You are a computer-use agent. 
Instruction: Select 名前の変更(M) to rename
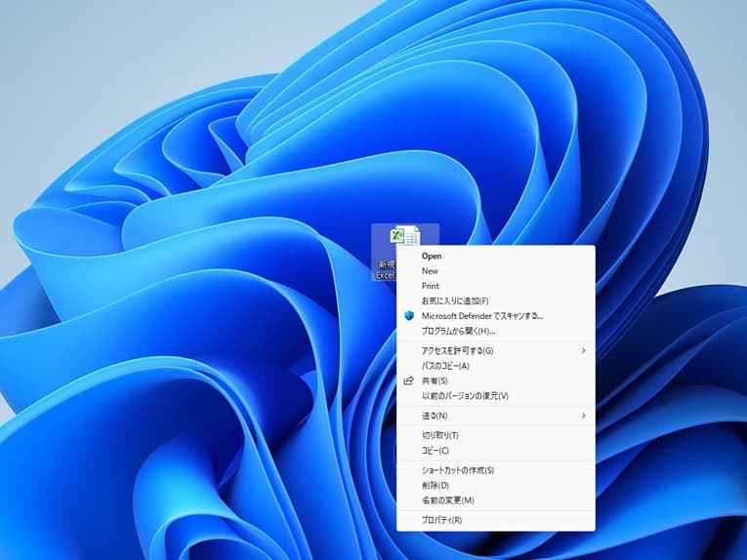click(x=447, y=500)
